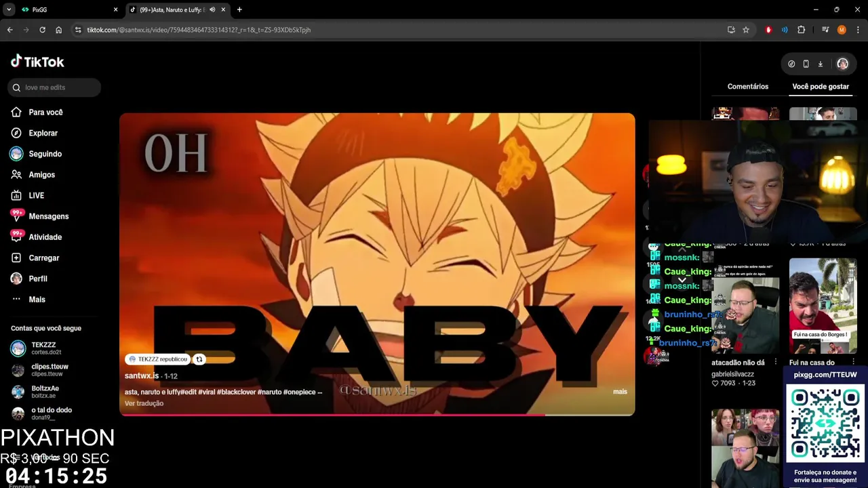The image size is (868, 488).
Task: Click the Atividade heart icon
Action: (x=16, y=237)
